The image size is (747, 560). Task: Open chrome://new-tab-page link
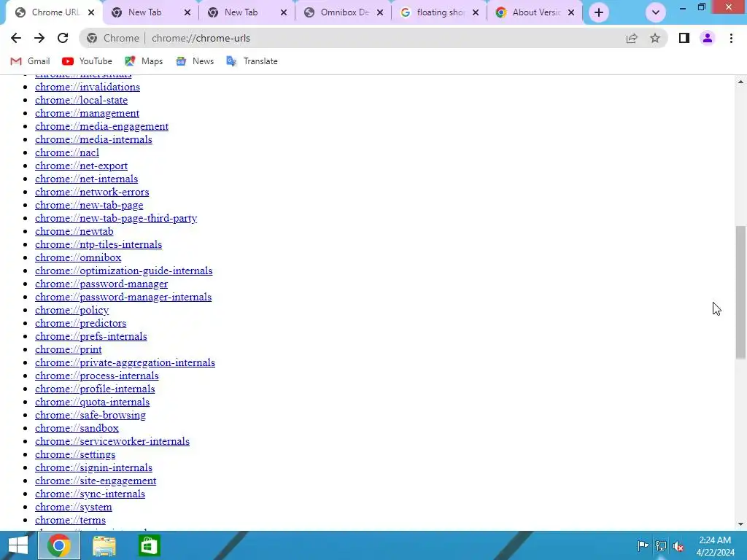[x=89, y=205]
